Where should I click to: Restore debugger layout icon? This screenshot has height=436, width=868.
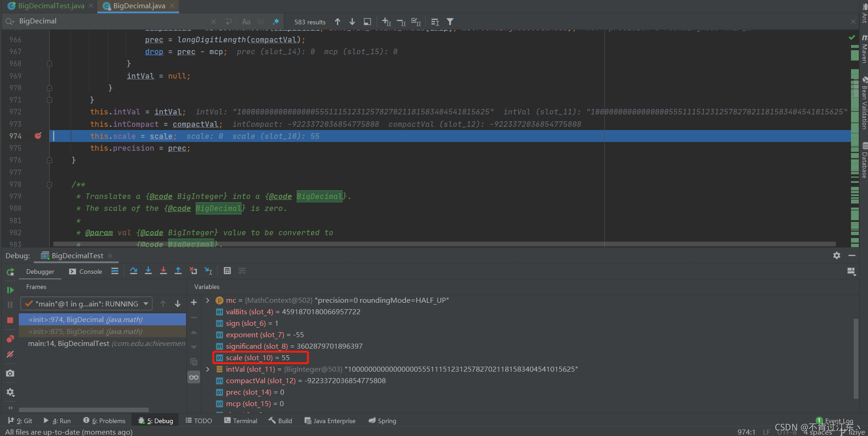851,272
